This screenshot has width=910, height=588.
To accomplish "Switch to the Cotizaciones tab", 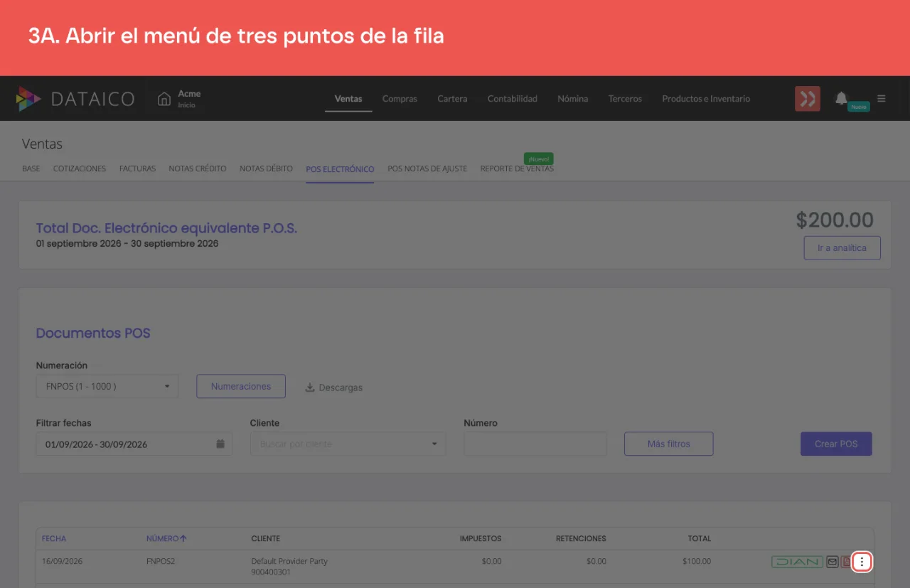I will (x=80, y=169).
